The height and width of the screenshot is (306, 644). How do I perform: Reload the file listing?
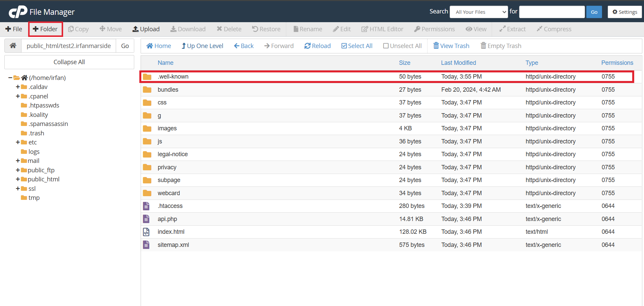pyautogui.click(x=317, y=46)
